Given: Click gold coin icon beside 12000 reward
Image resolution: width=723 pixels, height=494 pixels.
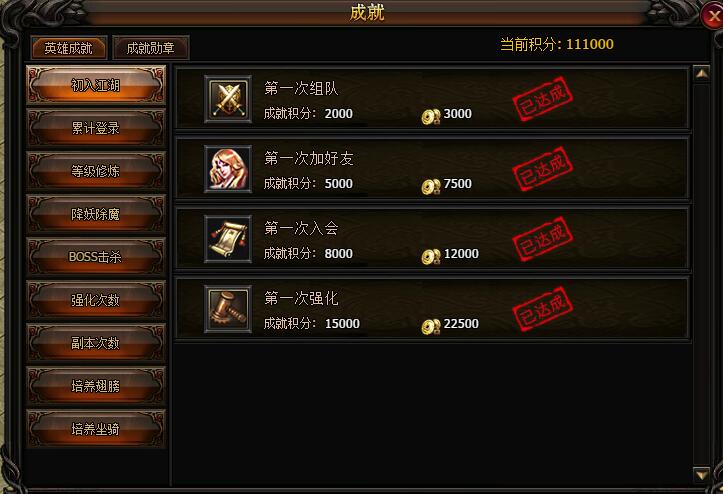Looking at the screenshot, I should pos(431,257).
